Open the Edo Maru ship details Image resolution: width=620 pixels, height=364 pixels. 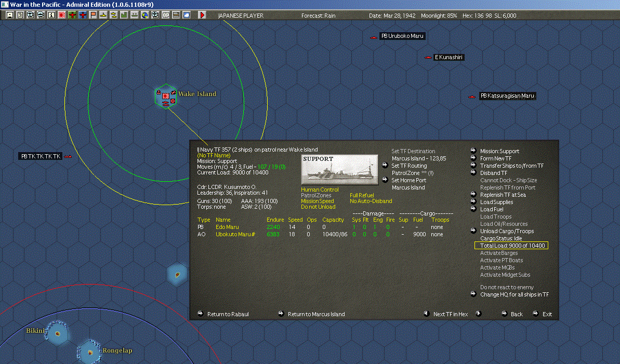point(227,227)
